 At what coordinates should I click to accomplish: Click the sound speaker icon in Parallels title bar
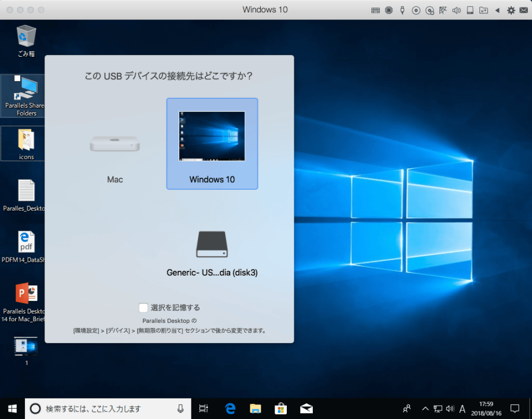point(456,10)
